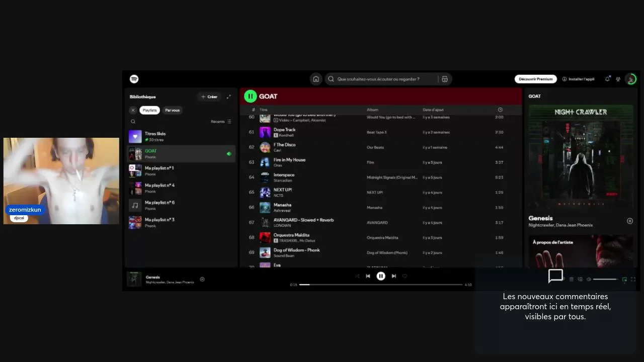
Task: Select the NEXT UP! song title
Action: point(283,190)
